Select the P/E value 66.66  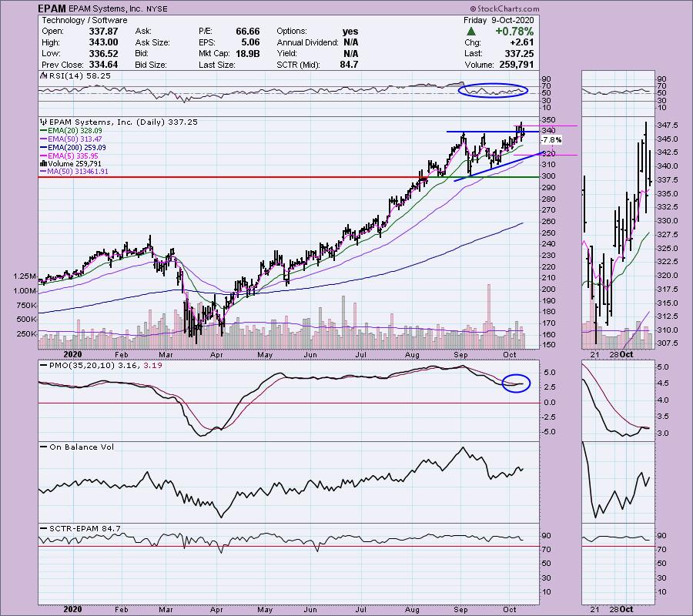(x=247, y=32)
